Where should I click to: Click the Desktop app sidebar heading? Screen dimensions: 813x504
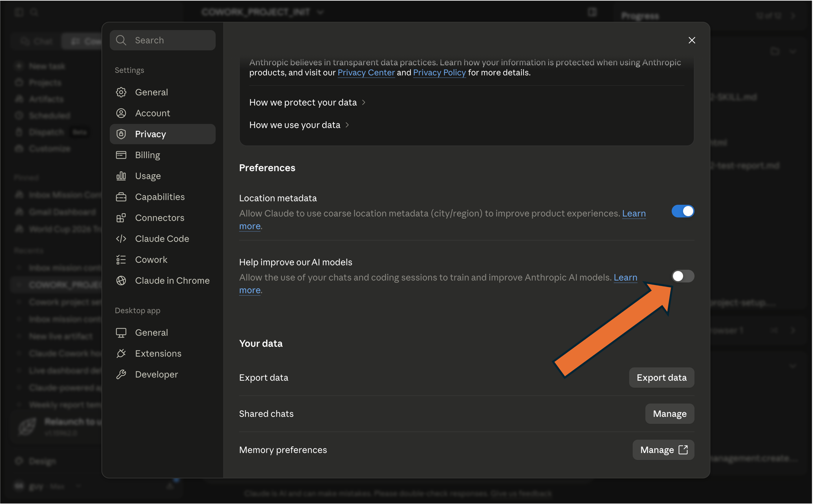click(x=137, y=311)
